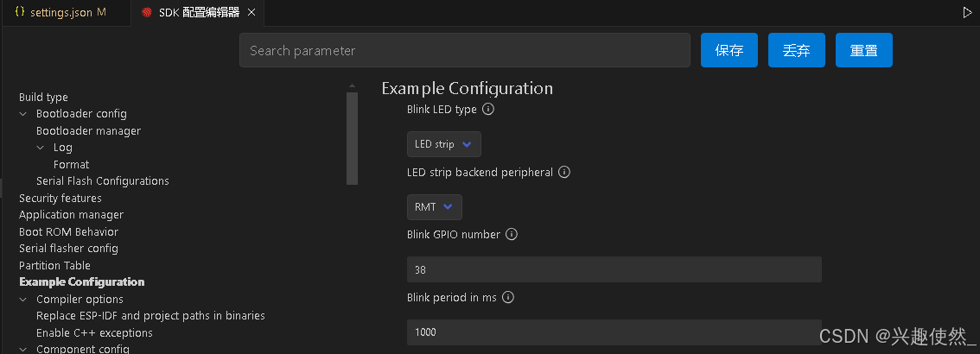Switch to the settings.json tab
This screenshot has width=980, height=354.
60,13
